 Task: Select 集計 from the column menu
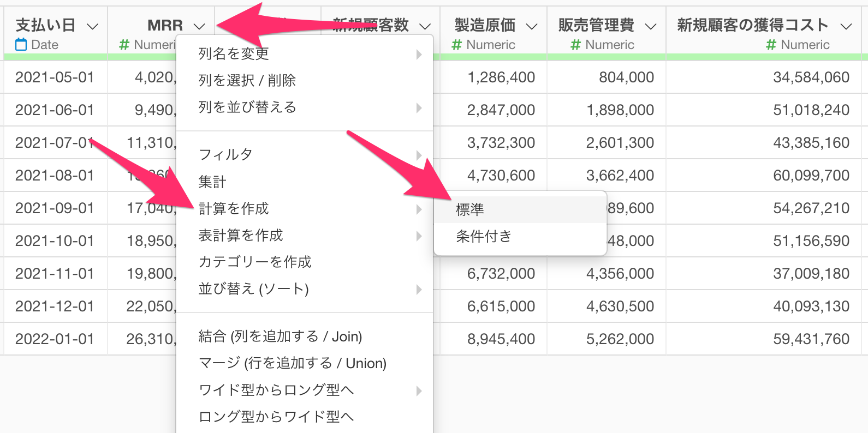[212, 182]
